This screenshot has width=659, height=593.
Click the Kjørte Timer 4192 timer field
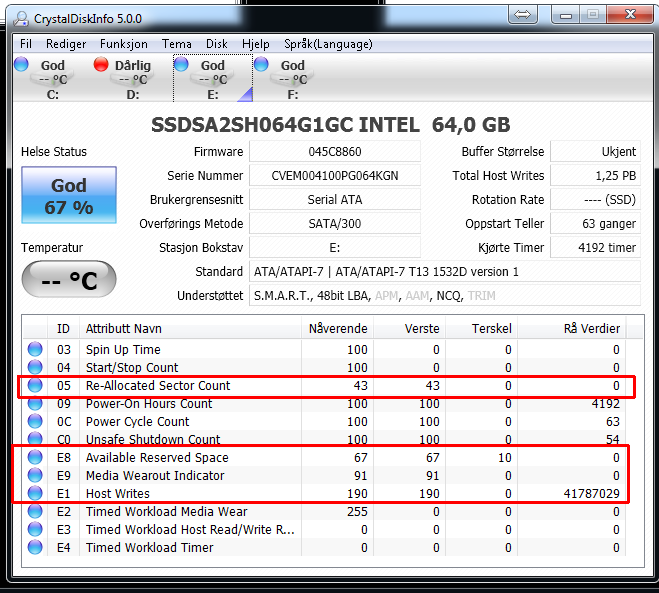pos(596,247)
